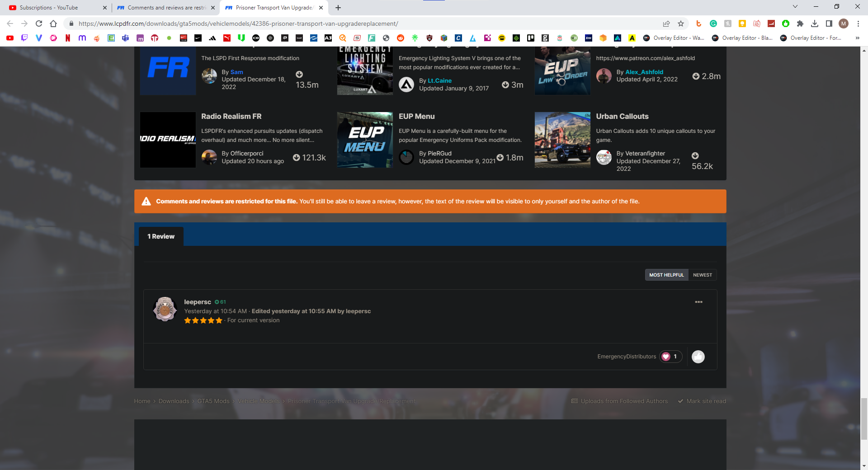The image size is (868, 470).
Task: Show more bookmarks via double chevron
Action: pyautogui.click(x=858, y=38)
